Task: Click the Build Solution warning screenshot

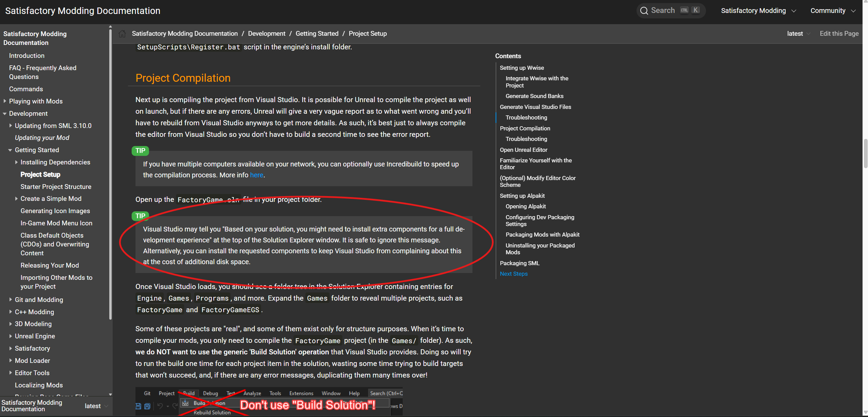Action: tap(269, 401)
